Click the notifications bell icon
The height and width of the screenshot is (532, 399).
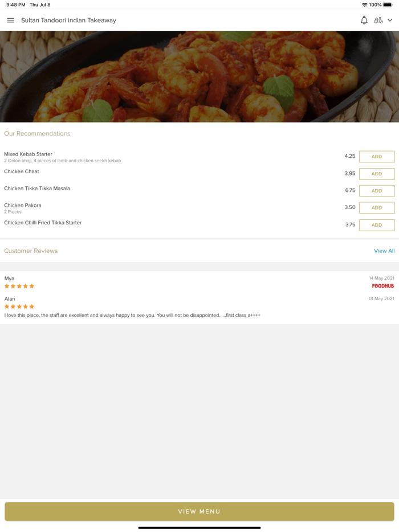tap(364, 20)
